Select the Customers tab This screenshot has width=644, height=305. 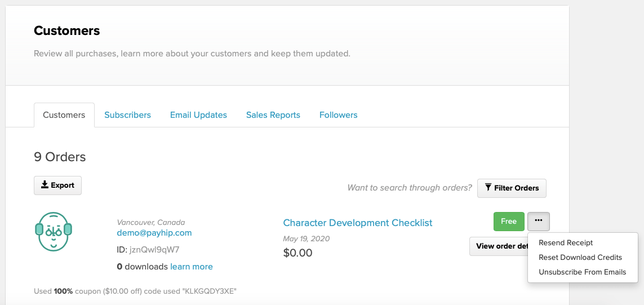(x=64, y=115)
